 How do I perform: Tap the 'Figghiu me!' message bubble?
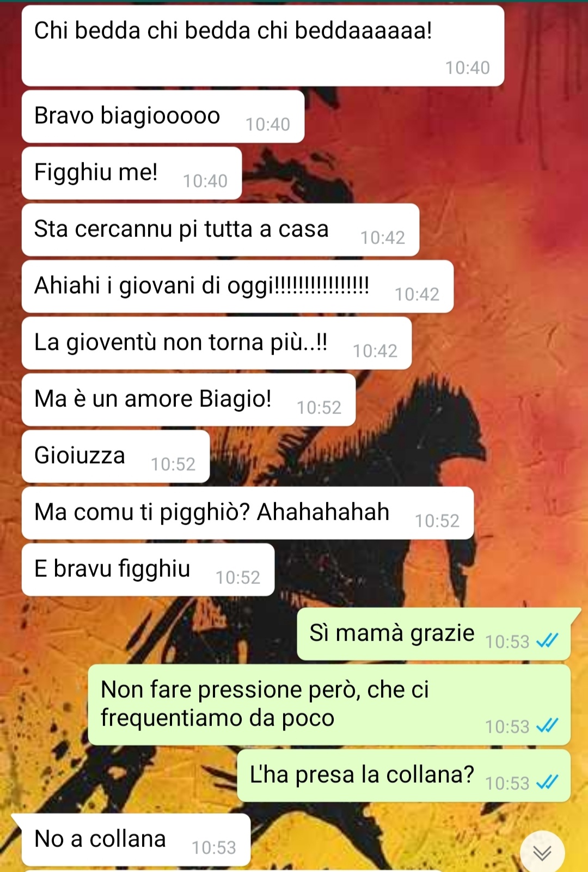pyautogui.click(x=132, y=173)
